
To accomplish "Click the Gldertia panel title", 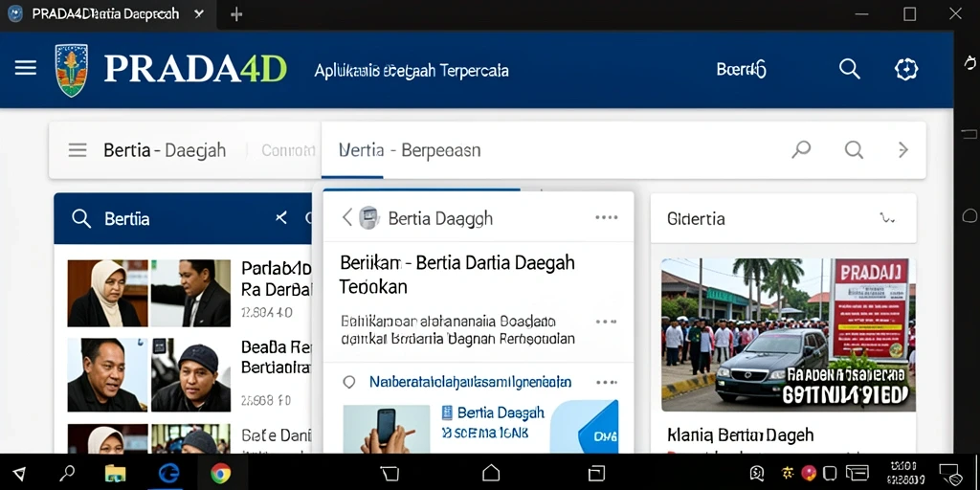I will coord(696,219).
